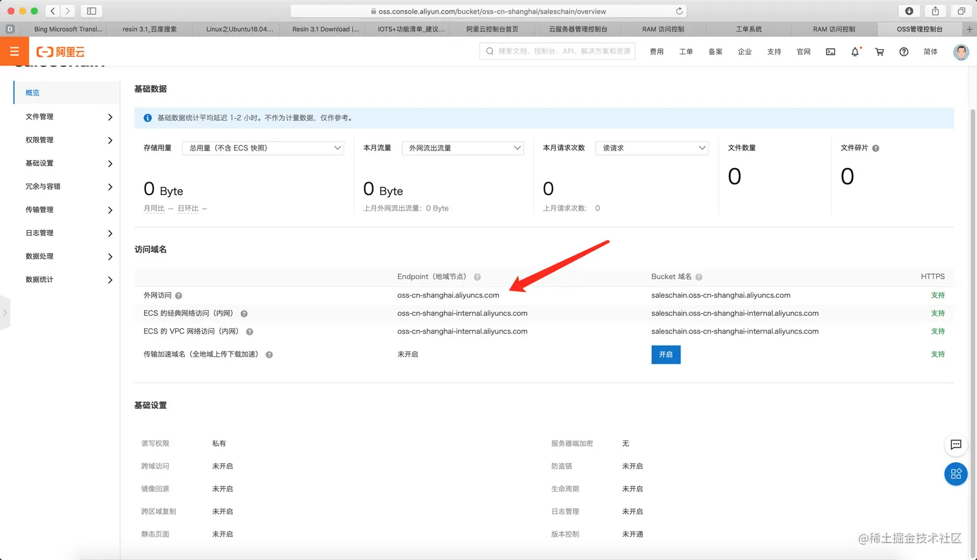Select 概览 in the sidebar
Image resolution: width=977 pixels, height=560 pixels.
67,92
